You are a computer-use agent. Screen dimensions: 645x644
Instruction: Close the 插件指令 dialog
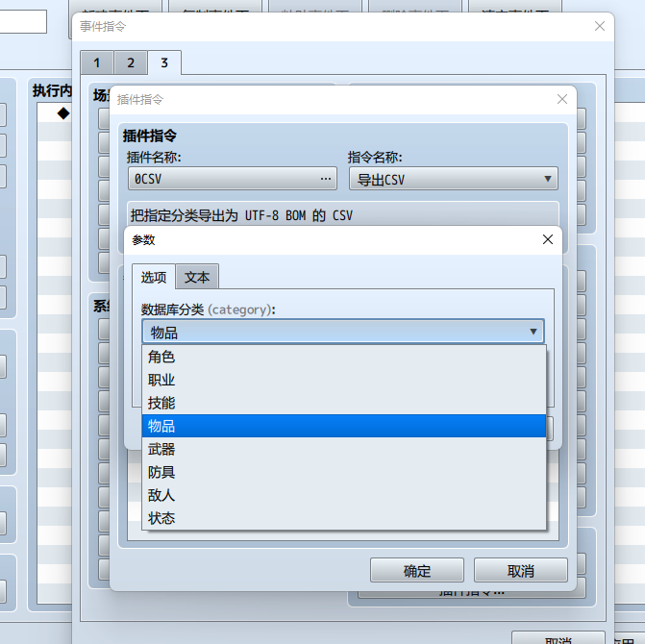[562, 99]
